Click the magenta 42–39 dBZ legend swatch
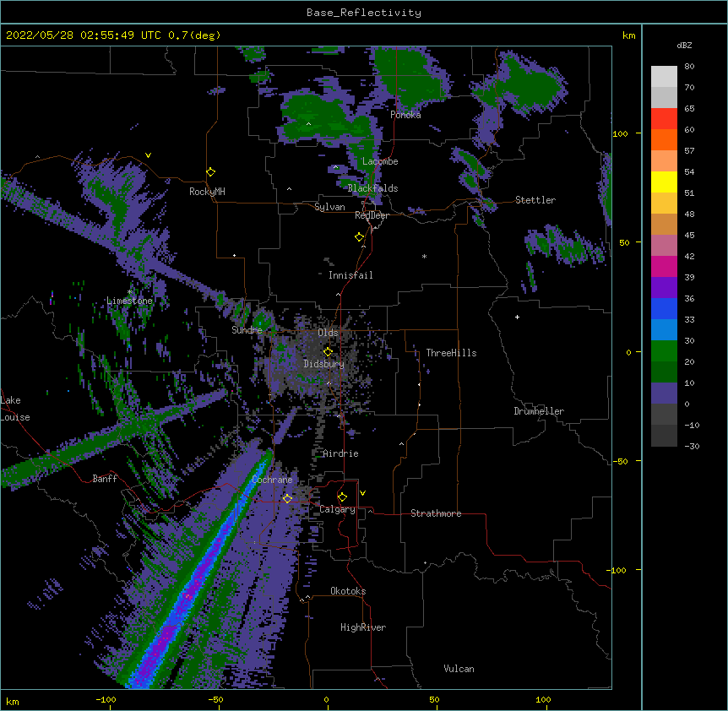The image size is (728, 711). click(x=664, y=266)
